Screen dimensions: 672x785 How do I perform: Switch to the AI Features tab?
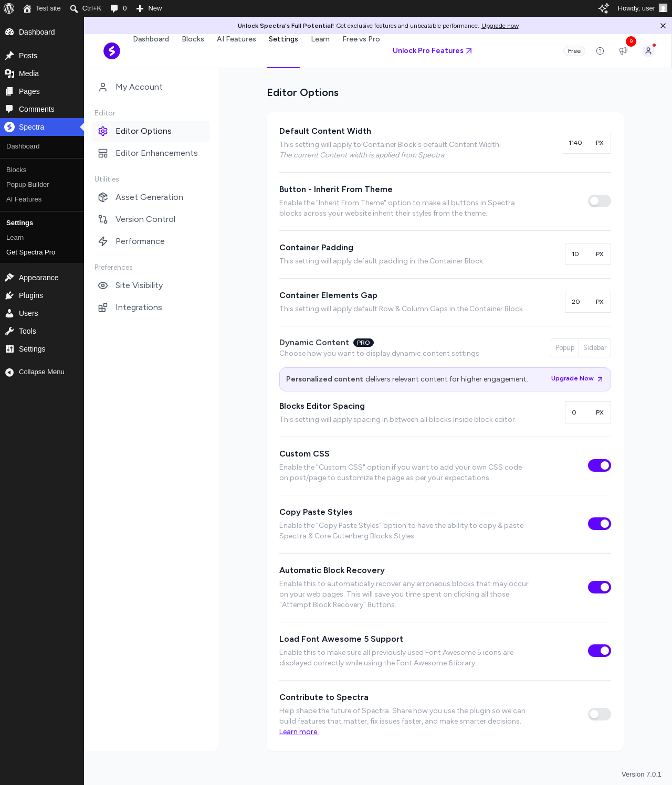click(236, 39)
